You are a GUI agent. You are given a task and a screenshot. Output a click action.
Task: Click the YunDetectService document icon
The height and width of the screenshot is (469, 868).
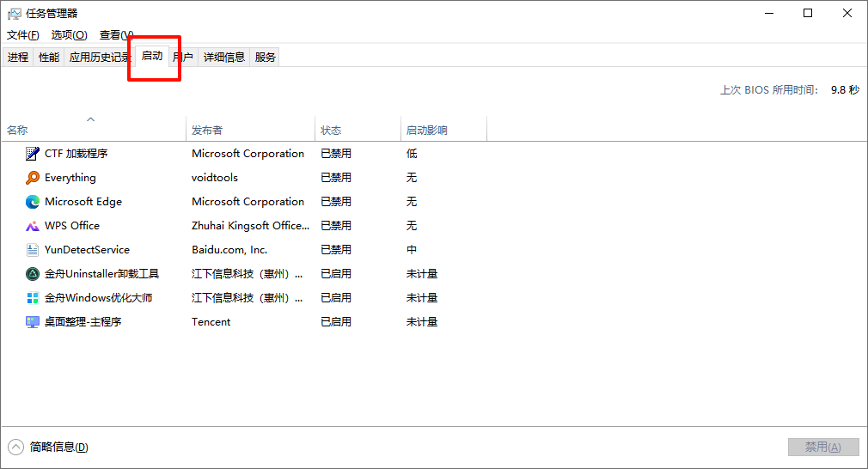(33, 250)
